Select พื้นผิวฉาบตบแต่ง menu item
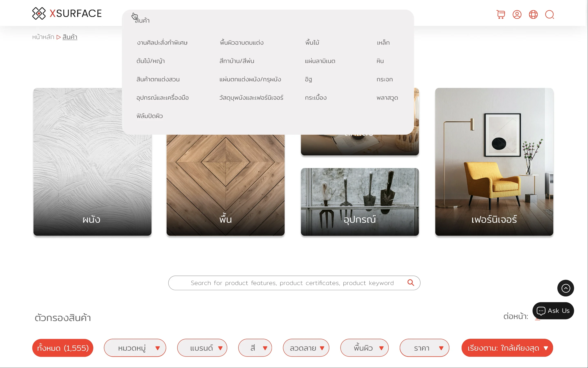Image resolution: width=588 pixels, height=368 pixels. (x=242, y=43)
